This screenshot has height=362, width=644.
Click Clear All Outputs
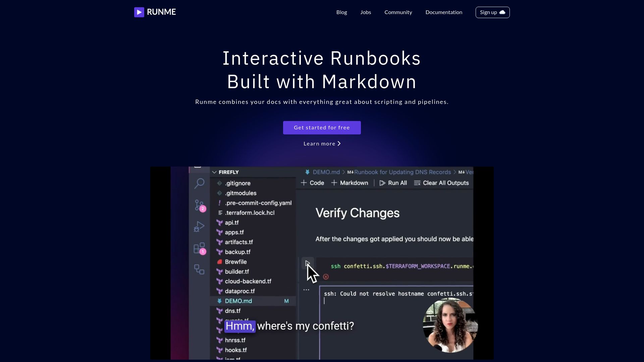441,183
